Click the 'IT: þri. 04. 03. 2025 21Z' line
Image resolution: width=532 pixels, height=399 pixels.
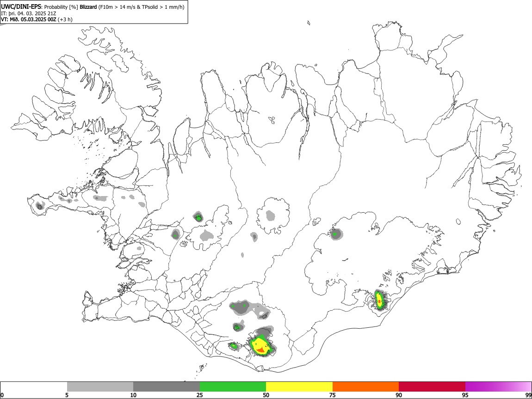point(29,13)
